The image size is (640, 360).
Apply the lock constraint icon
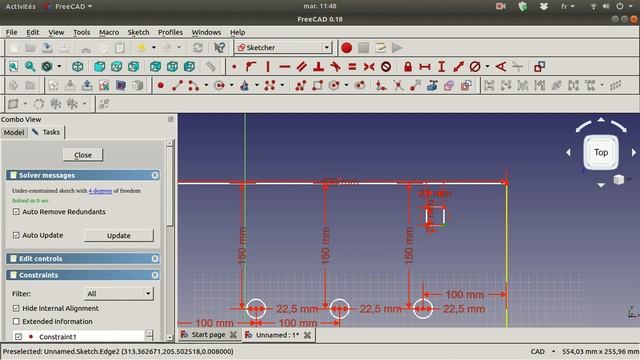click(407, 67)
